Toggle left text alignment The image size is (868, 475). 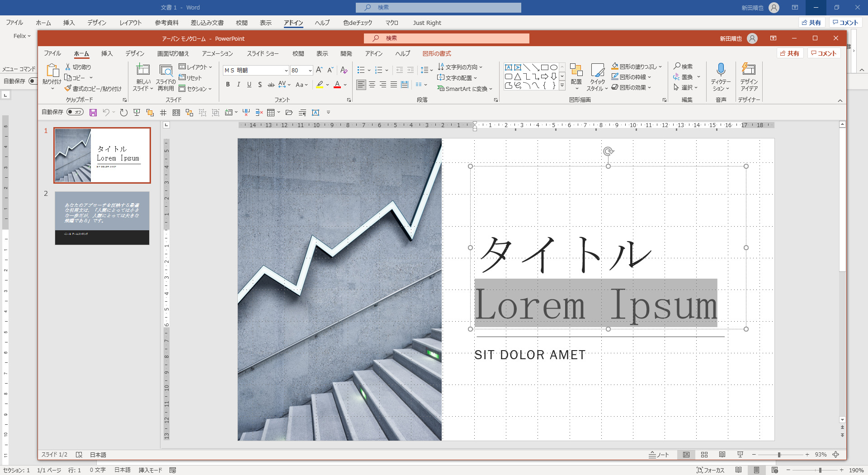tap(361, 85)
